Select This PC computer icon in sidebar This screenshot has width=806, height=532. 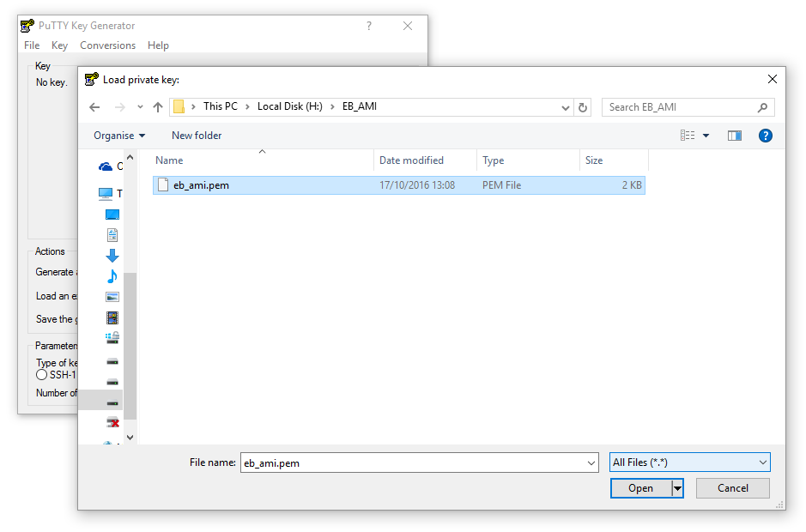click(106, 194)
